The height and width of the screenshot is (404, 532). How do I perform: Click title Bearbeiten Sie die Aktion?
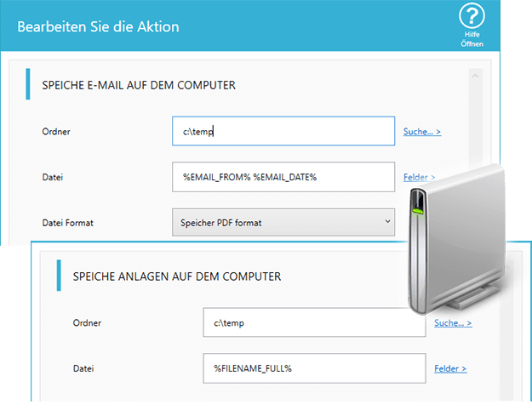(x=98, y=26)
